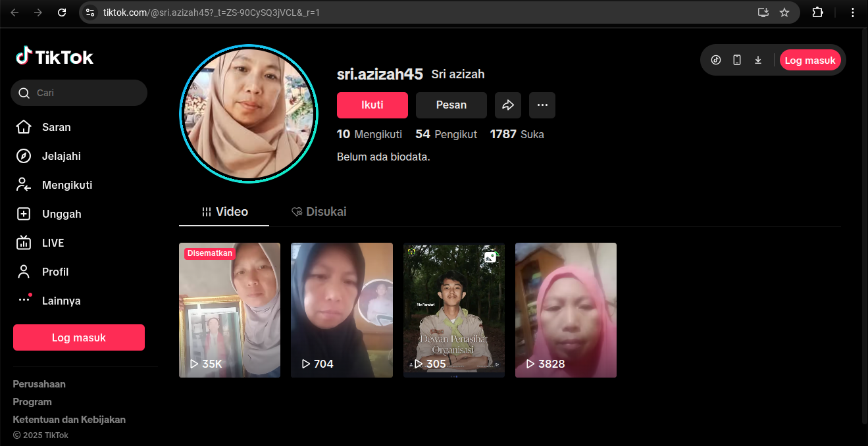Click the download app icon at top right

pos(758,61)
